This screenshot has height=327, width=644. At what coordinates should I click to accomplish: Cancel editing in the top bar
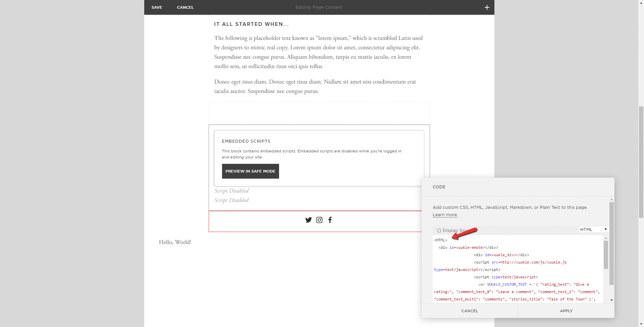pyautogui.click(x=185, y=7)
